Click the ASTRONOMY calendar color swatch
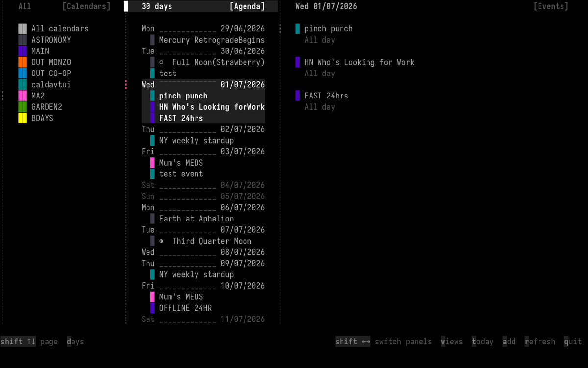This screenshot has width=588, height=368. tap(23, 40)
